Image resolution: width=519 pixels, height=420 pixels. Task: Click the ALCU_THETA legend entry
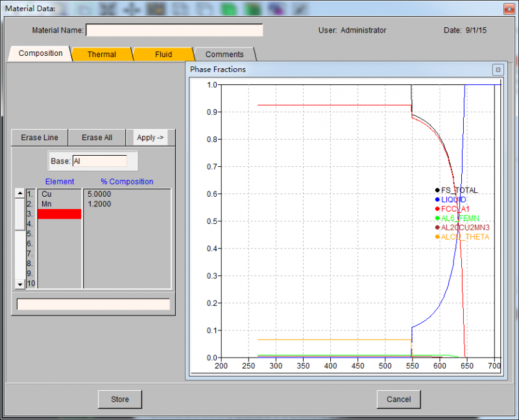coord(465,237)
